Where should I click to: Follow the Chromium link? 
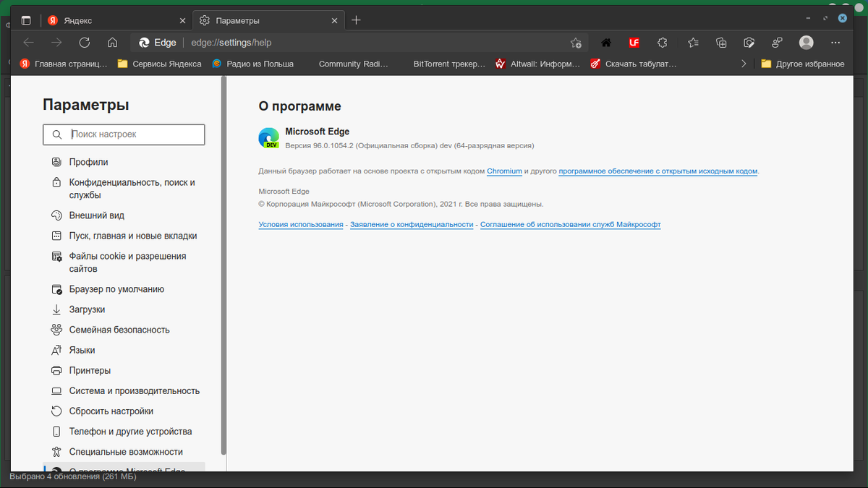coord(504,171)
